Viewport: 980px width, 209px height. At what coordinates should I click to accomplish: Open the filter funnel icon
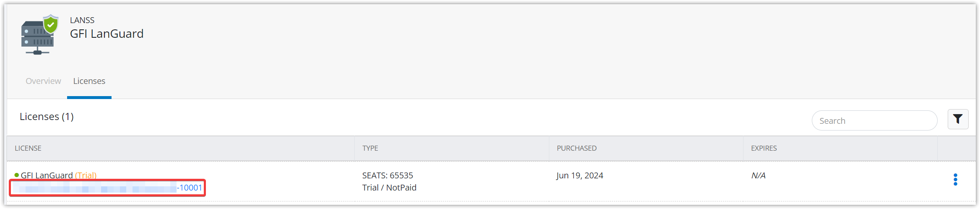[958, 119]
